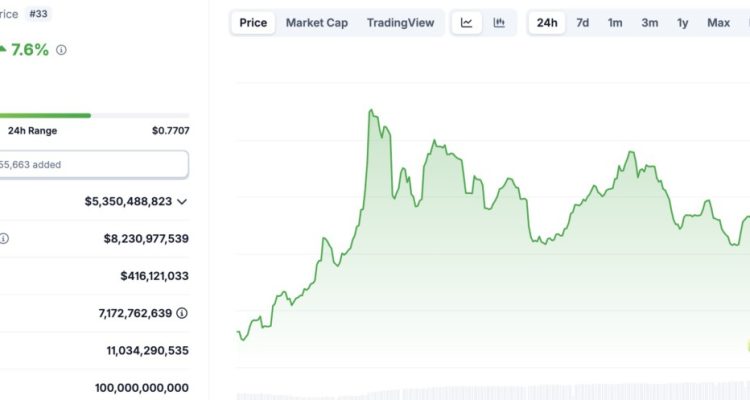Click the 55,663 added watchlist button
This screenshot has width=750, height=400.
pyautogui.click(x=94, y=165)
